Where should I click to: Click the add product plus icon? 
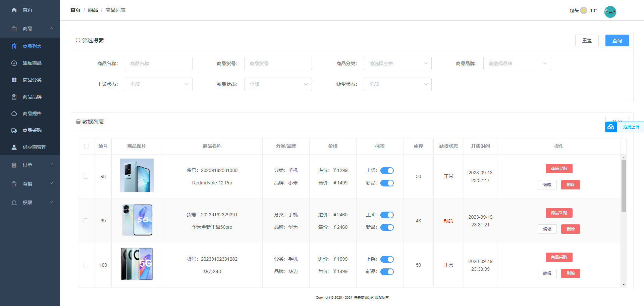(x=14, y=63)
